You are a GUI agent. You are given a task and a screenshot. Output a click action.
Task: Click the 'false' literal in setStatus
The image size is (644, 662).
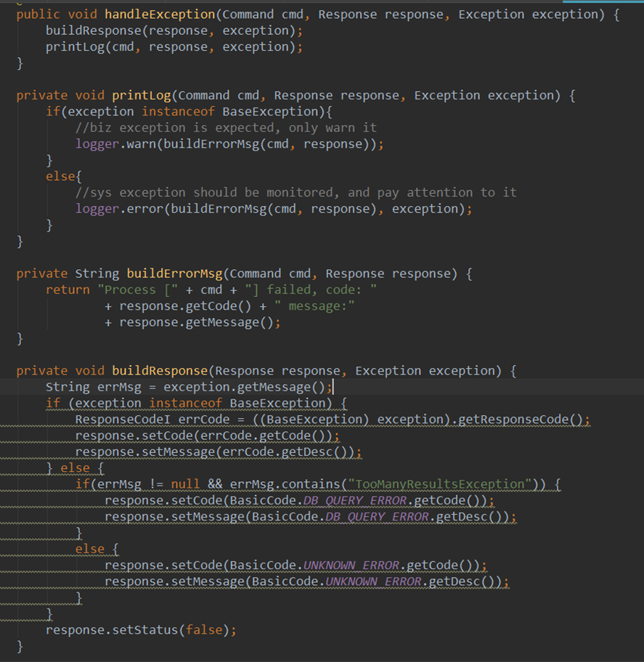(x=204, y=630)
